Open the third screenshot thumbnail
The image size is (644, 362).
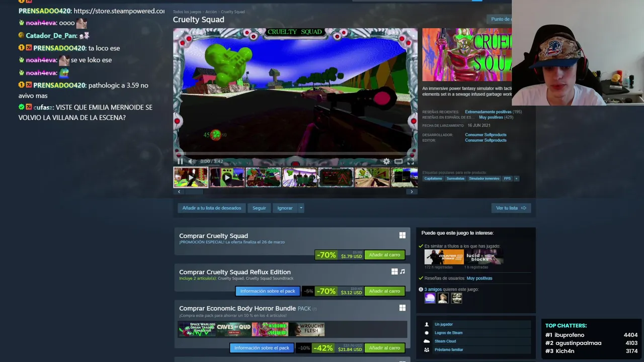pyautogui.click(x=263, y=177)
